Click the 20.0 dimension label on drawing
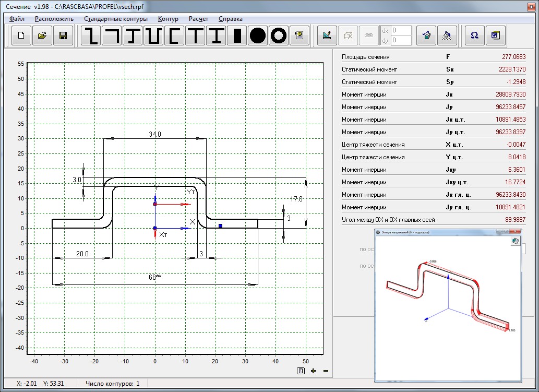 [82, 254]
